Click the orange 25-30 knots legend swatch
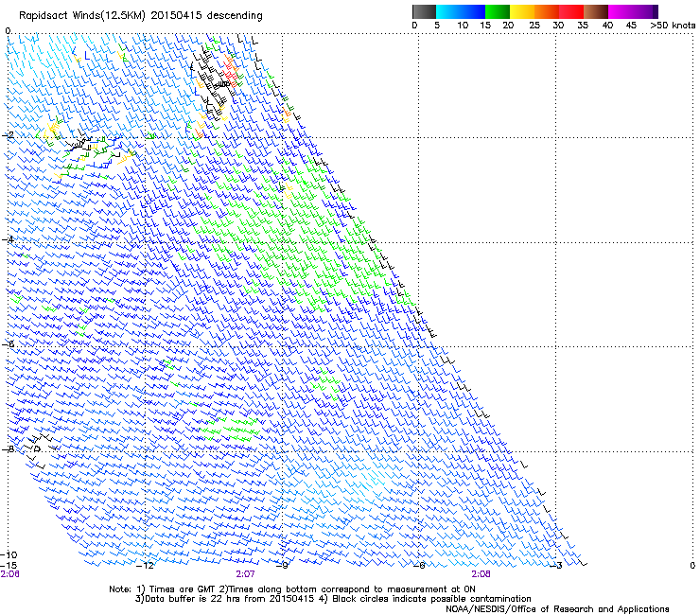 pos(547,11)
